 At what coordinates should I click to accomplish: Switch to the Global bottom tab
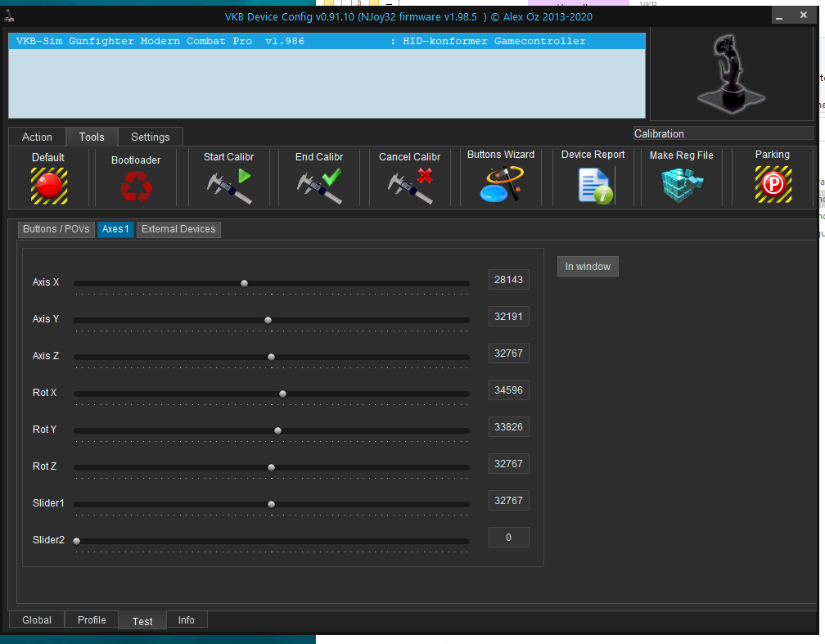tap(37, 619)
